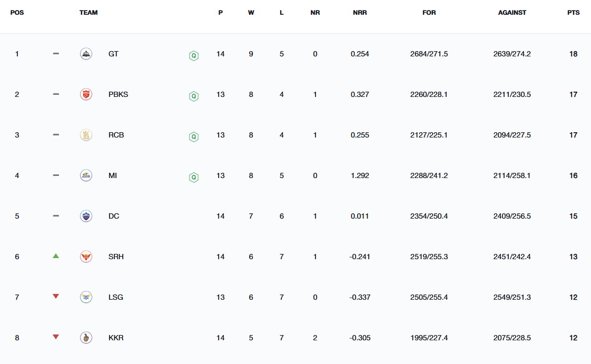Open the PBKS team name
The image size is (591, 364).
pos(119,94)
